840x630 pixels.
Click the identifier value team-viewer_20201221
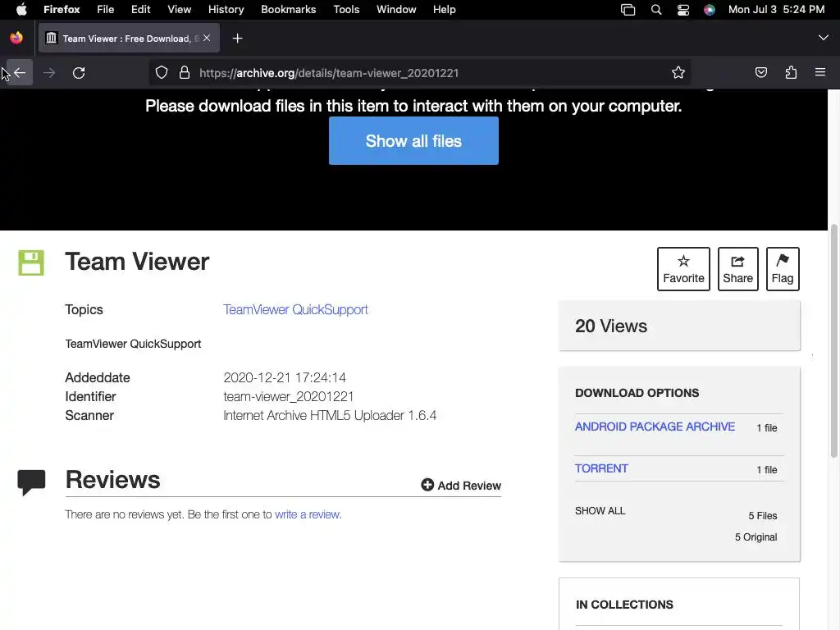pos(288,396)
